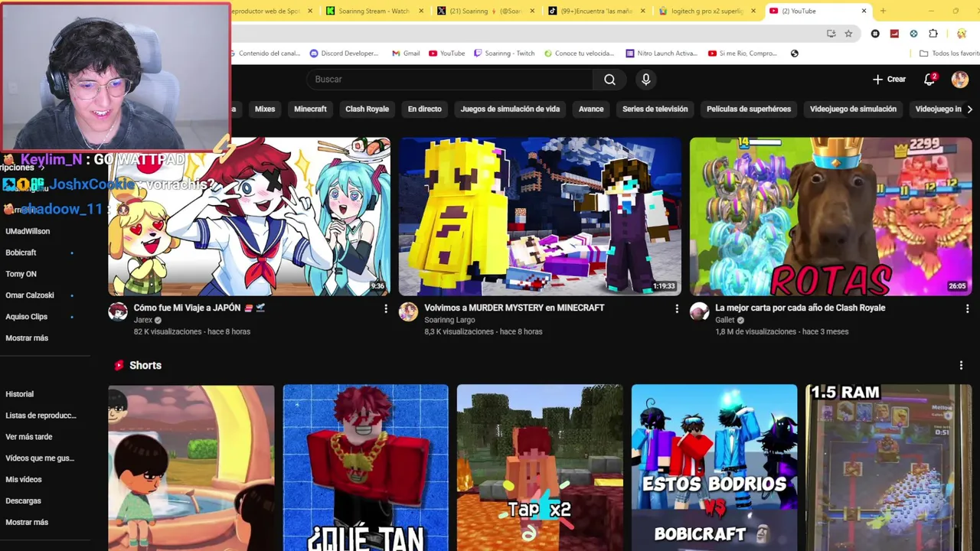980x551 pixels.
Task: Open options menu for Murder Mystery video
Action: [x=677, y=308]
